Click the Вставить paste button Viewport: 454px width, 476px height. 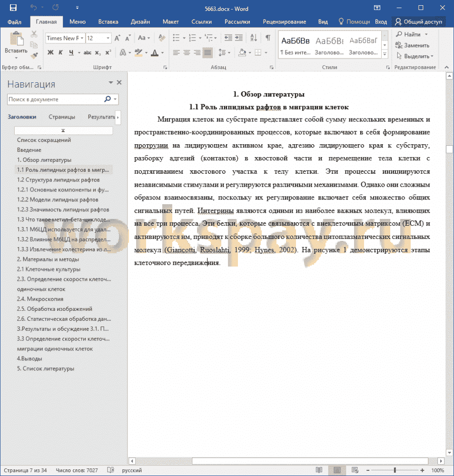(16, 44)
